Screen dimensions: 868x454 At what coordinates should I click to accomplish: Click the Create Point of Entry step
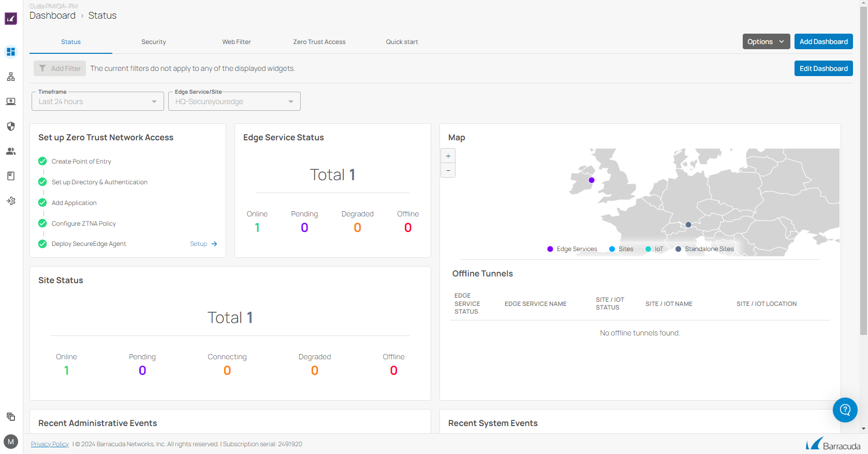point(81,162)
